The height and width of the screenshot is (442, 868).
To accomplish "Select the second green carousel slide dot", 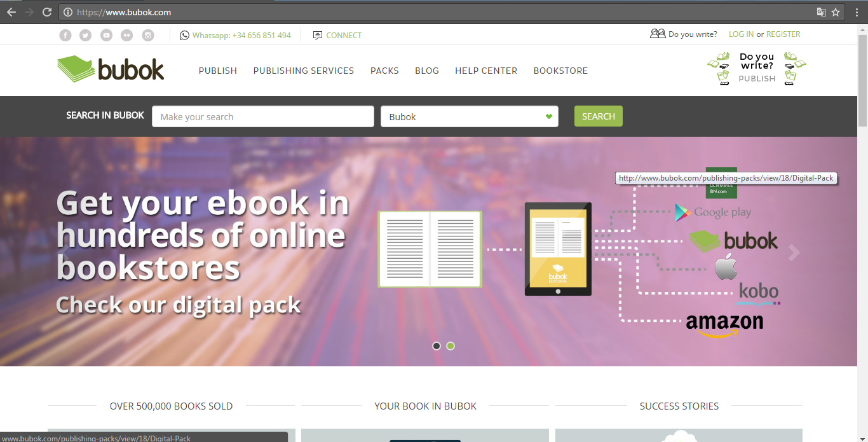I will click(x=451, y=346).
